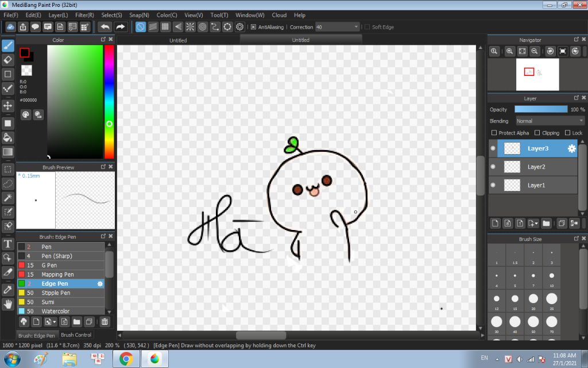Open the Cloud menu
The width and height of the screenshot is (588, 368).
pyautogui.click(x=279, y=15)
